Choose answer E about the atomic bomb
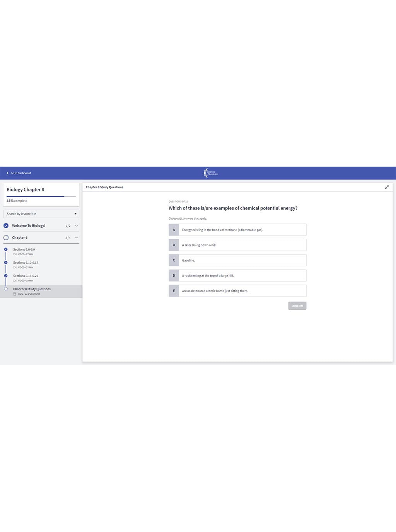Image resolution: width=396 pixels, height=532 pixels. 237,291
